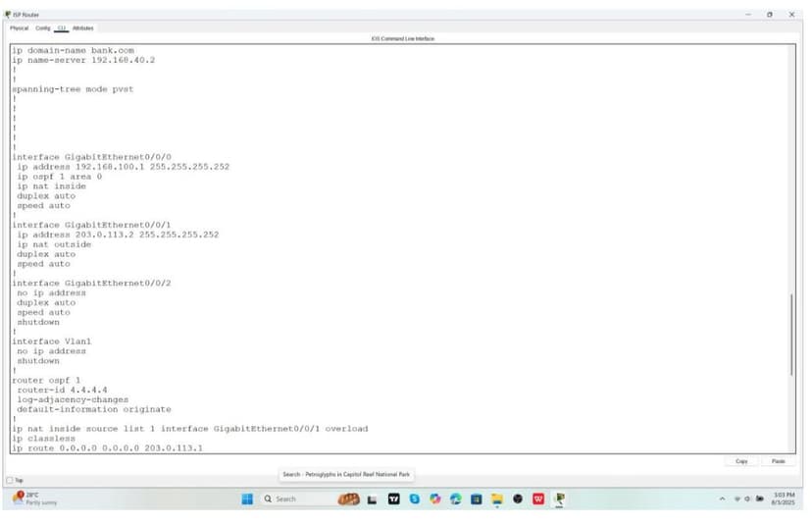Viewport: 812px width, 524px height.
Task: Click 'interface GigabitEthernet0/0/0' line
Action: point(91,157)
